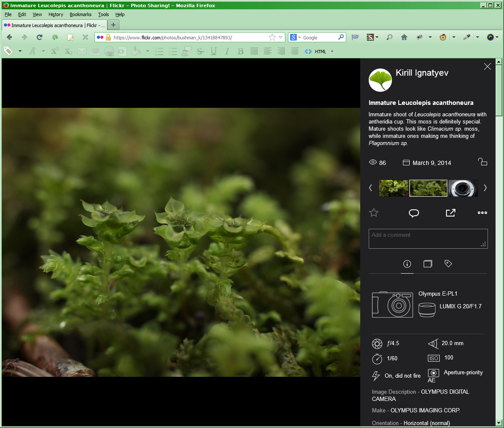Open the monkey face extension icon
504x428 pixels.
(x=443, y=37)
